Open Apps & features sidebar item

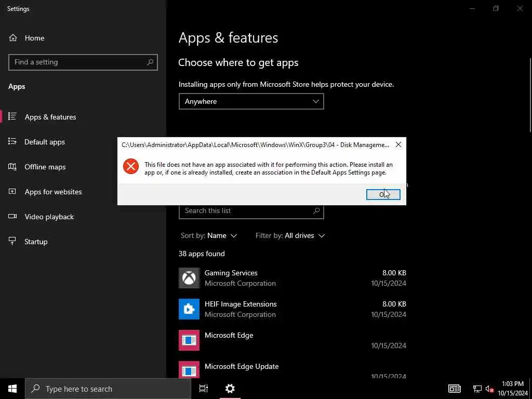(x=83, y=117)
